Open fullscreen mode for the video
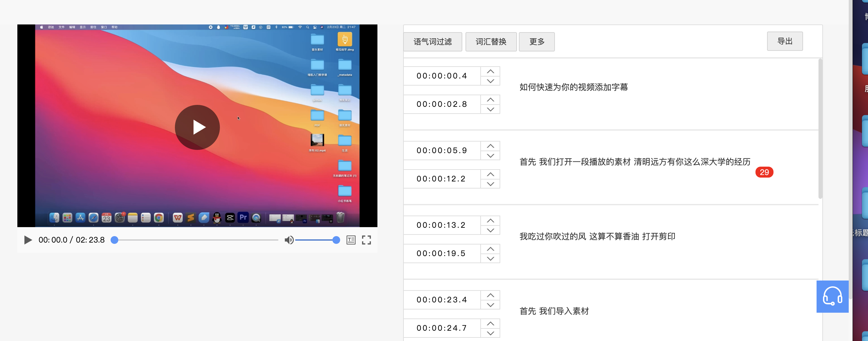This screenshot has height=341, width=868. [x=366, y=240]
